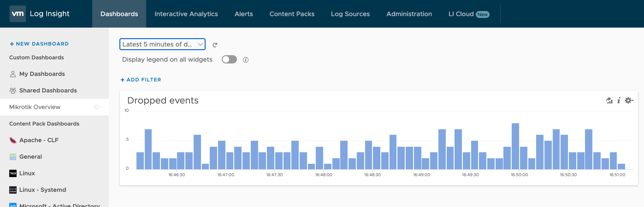The image size is (644, 207).
Task: Click the Shared Dashboards group icon
Action: click(x=13, y=91)
